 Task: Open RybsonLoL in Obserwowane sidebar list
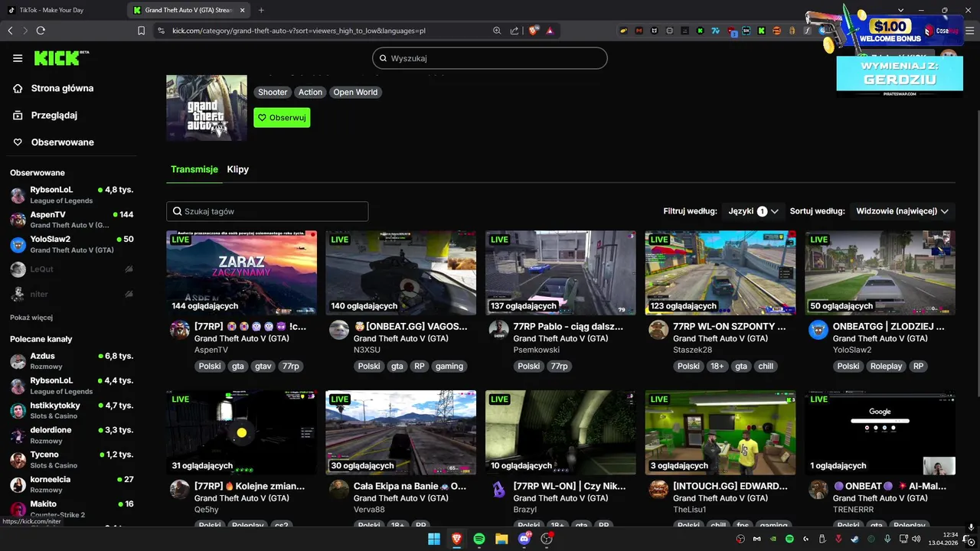click(71, 195)
